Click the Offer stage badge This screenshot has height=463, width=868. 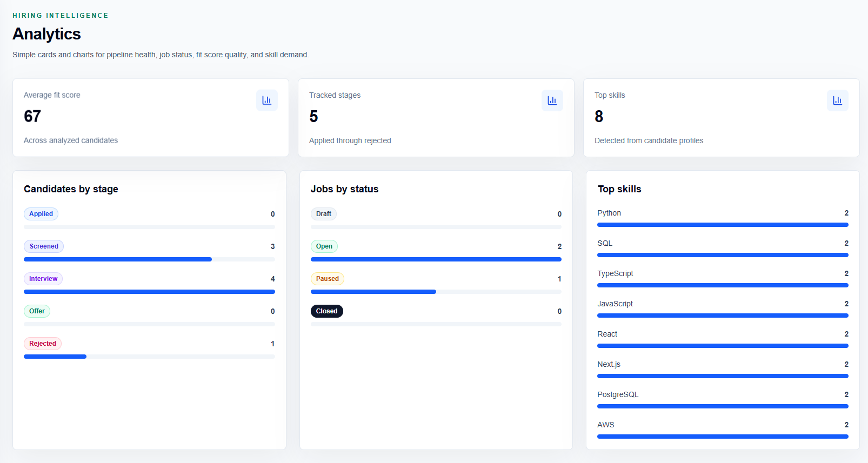[37, 311]
